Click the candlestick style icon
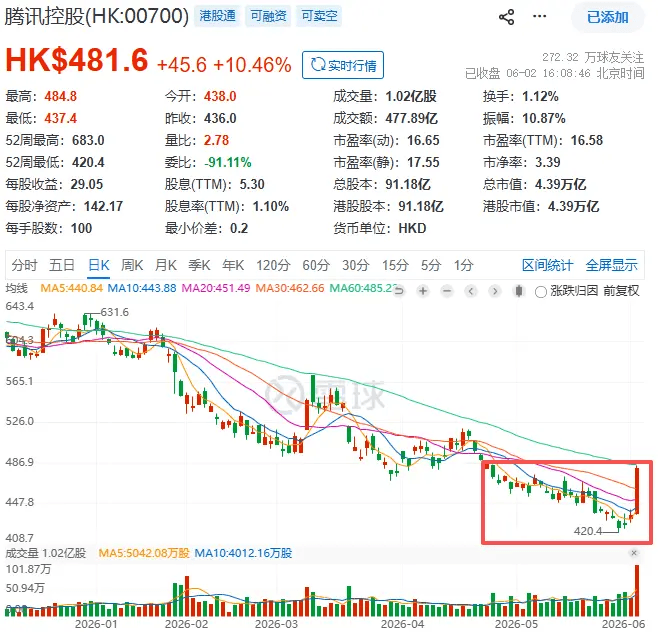The image size is (658, 632). coord(519,291)
